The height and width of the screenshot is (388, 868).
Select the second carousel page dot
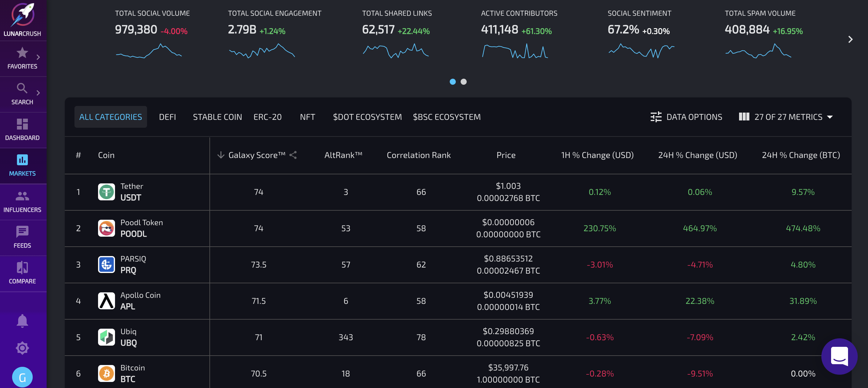click(x=464, y=82)
